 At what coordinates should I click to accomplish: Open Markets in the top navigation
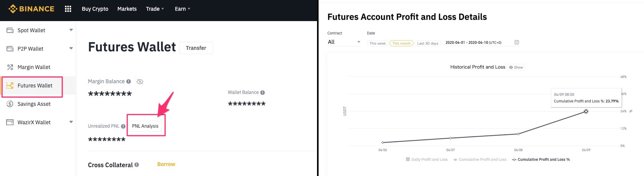[x=127, y=9]
